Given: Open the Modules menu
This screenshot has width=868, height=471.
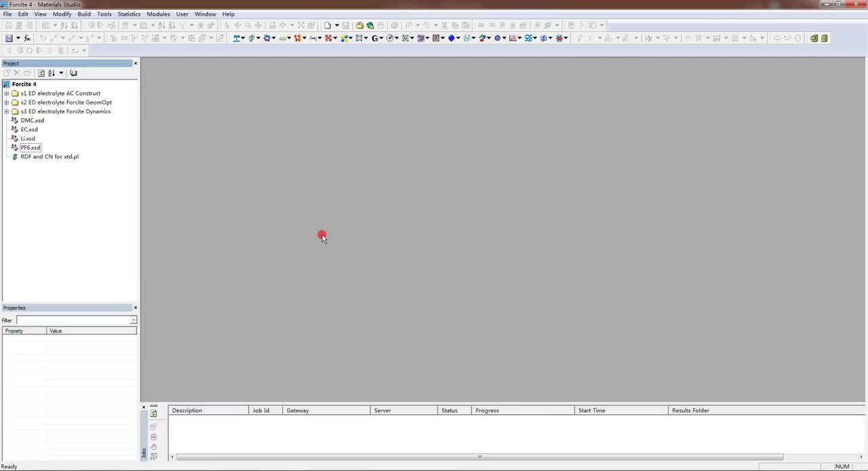Looking at the screenshot, I should pos(158,14).
